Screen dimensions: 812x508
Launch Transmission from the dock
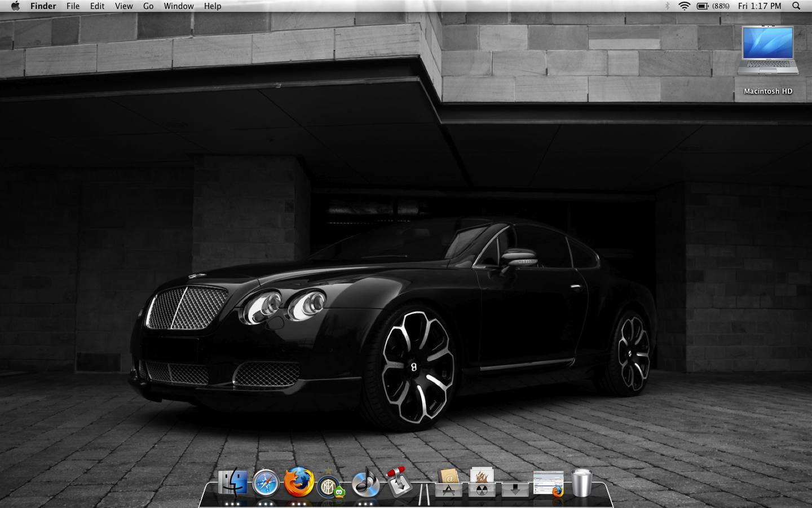click(x=398, y=482)
